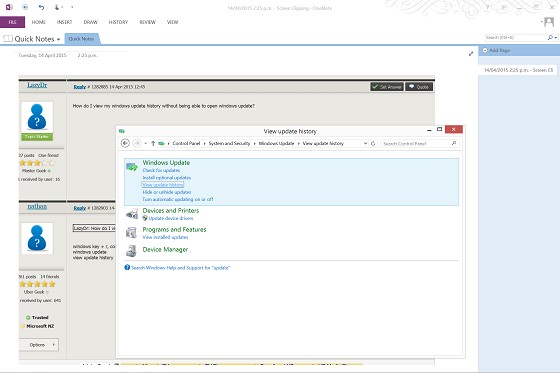Switch to the HISTORY ribbon tab
560x373 pixels.
click(118, 22)
